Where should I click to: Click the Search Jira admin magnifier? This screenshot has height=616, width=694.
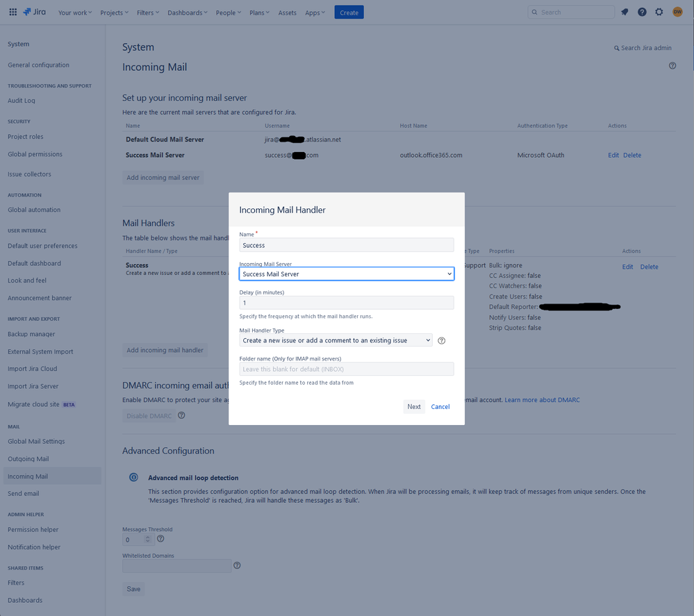point(616,48)
